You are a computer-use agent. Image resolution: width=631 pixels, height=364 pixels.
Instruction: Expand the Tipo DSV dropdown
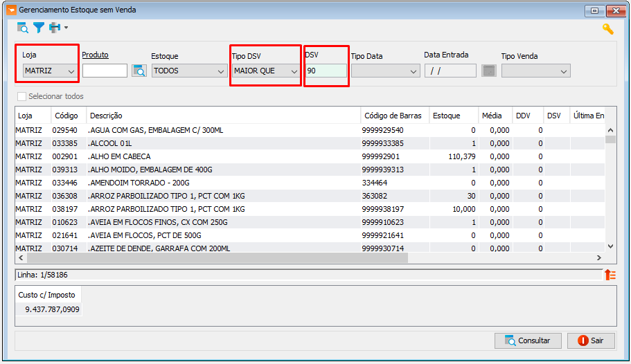[265, 71]
